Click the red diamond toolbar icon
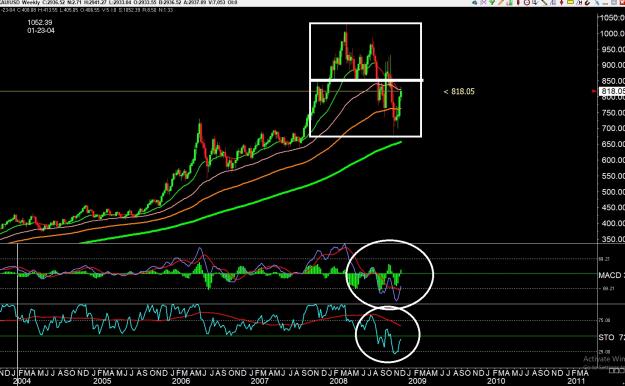 [561, 2]
